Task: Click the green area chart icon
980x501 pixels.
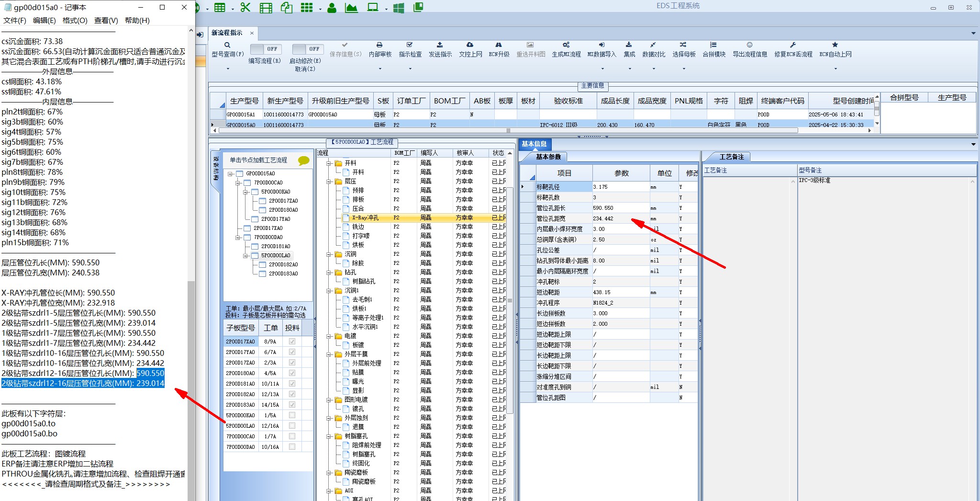Action: tap(351, 7)
